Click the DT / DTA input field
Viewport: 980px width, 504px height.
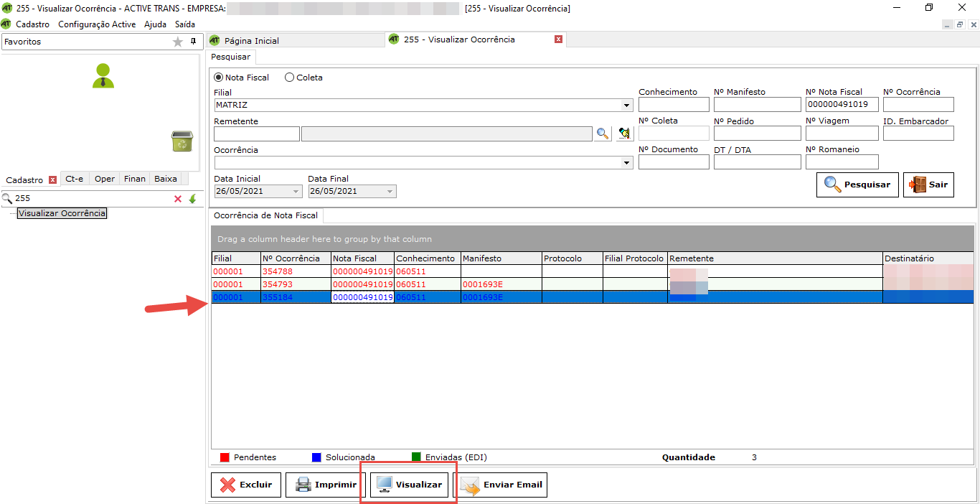(x=757, y=162)
